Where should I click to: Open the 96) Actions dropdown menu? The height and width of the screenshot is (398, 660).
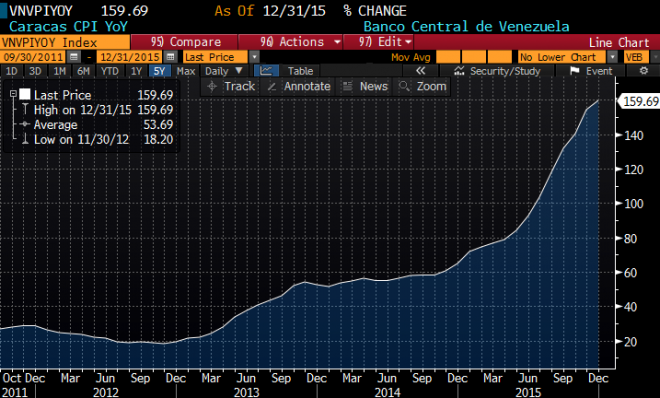coord(290,42)
